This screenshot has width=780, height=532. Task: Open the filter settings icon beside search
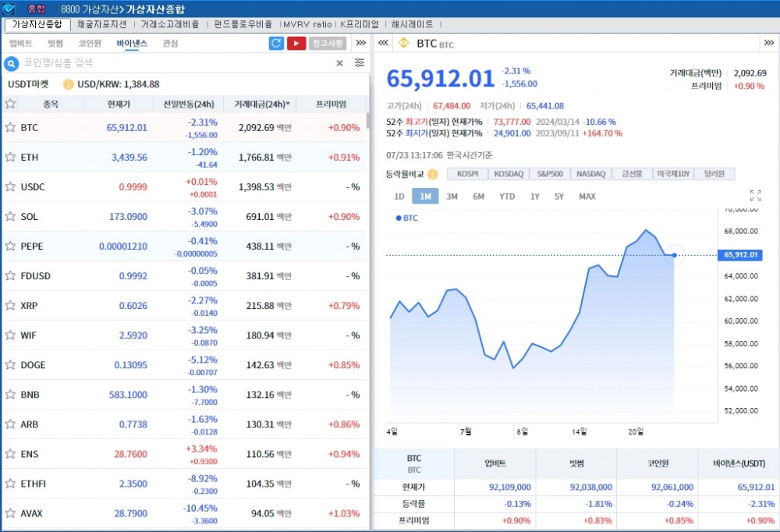pos(359,63)
